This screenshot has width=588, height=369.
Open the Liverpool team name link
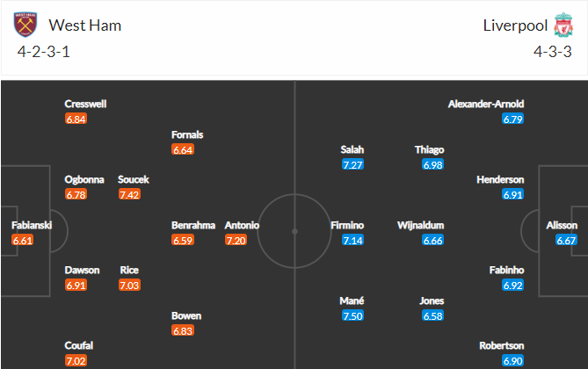click(515, 25)
